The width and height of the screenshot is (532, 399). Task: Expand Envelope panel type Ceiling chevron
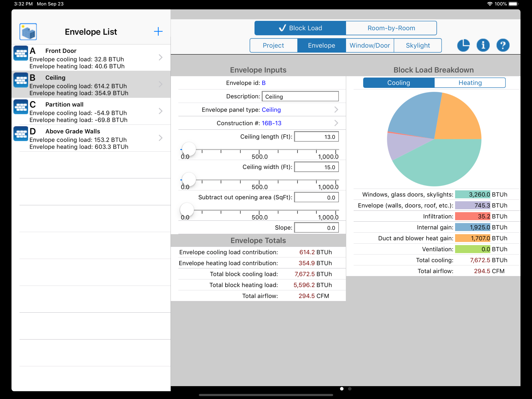[336, 110]
